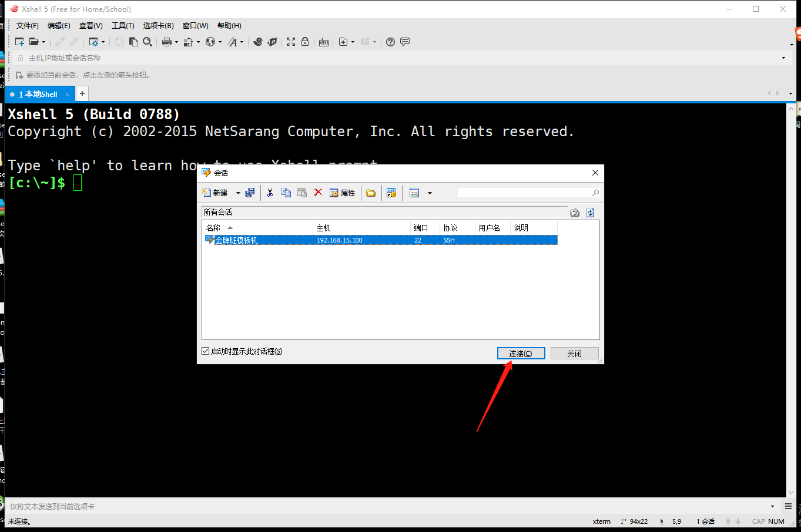
Task: Click the 连接(C) button
Action: click(521, 353)
